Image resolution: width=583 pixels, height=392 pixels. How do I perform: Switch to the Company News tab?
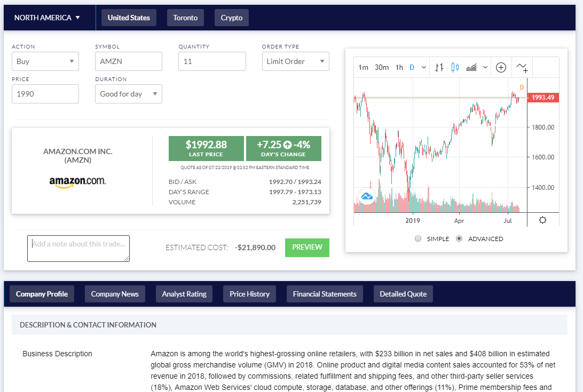coord(115,293)
